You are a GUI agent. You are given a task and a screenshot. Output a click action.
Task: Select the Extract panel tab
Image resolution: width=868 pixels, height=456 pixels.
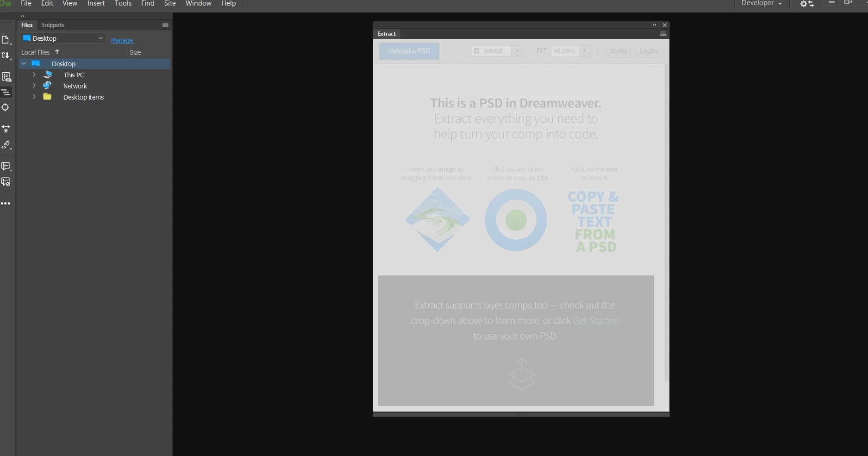coord(387,34)
